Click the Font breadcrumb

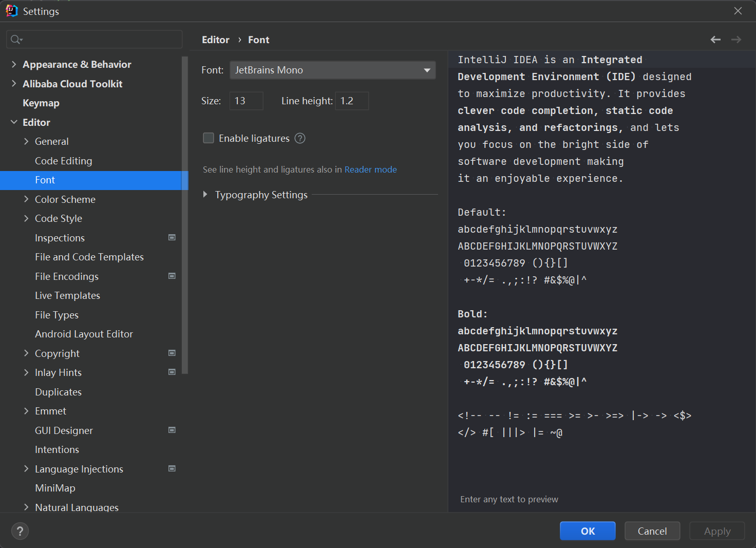[x=259, y=40]
